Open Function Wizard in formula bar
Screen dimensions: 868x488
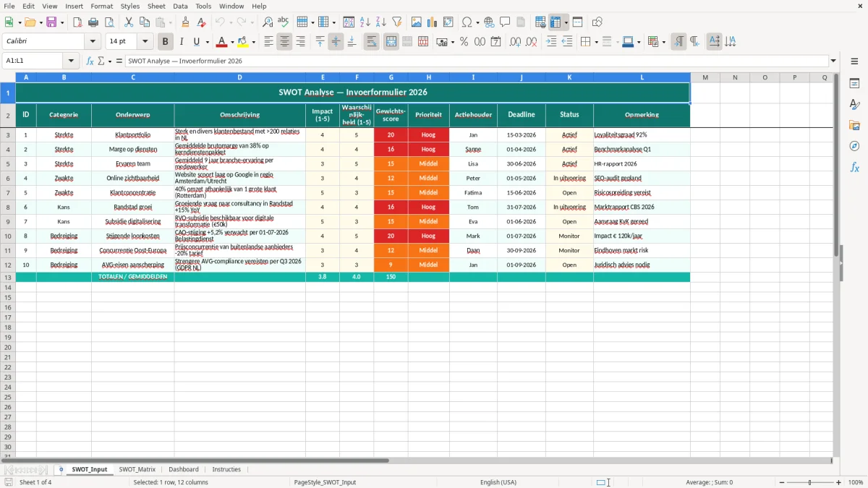click(90, 61)
